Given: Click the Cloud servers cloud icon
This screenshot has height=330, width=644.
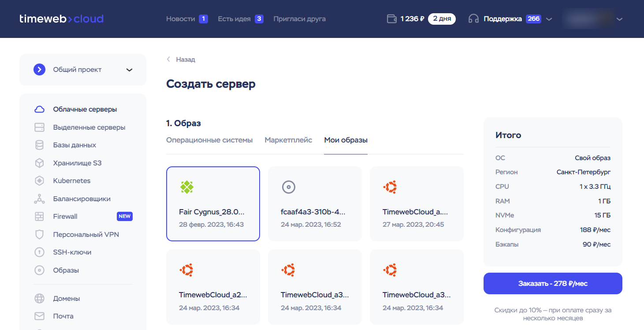Looking at the screenshot, I should click(x=40, y=109).
